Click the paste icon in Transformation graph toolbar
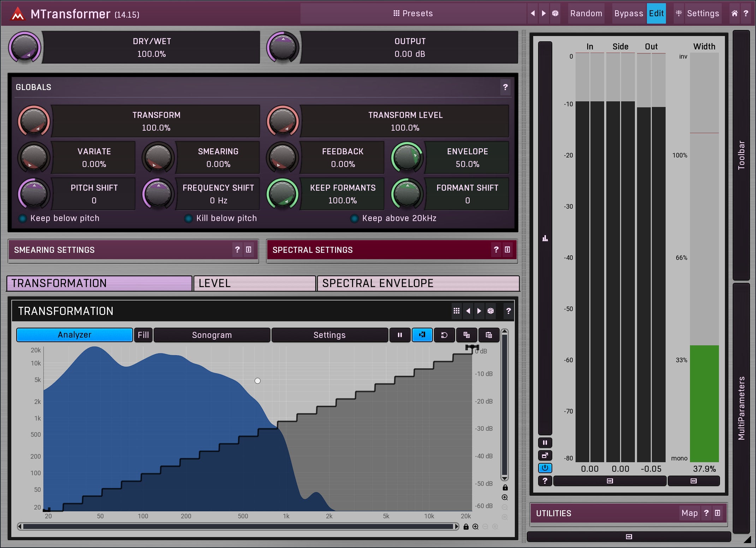756x548 pixels. pyautogui.click(x=489, y=335)
